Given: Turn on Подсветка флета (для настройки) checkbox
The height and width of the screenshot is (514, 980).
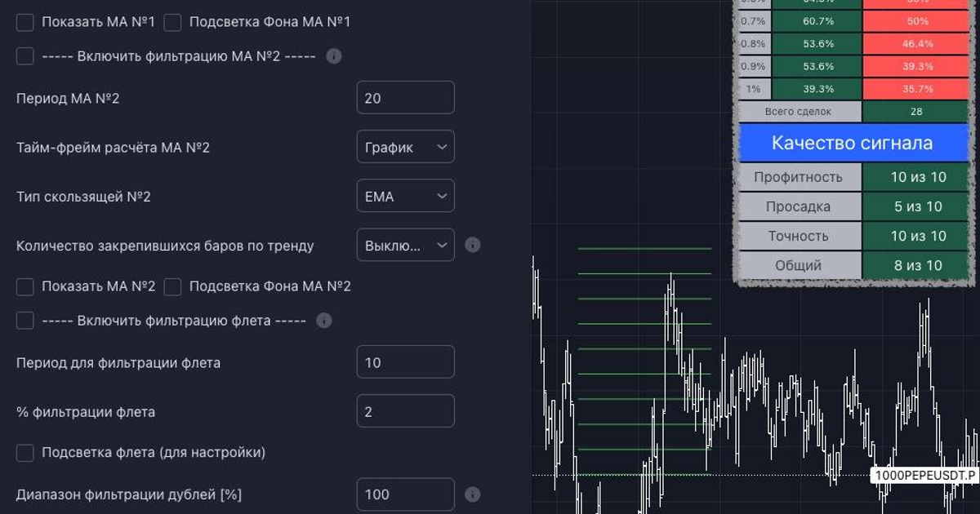Looking at the screenshot, I should (25, 452).
